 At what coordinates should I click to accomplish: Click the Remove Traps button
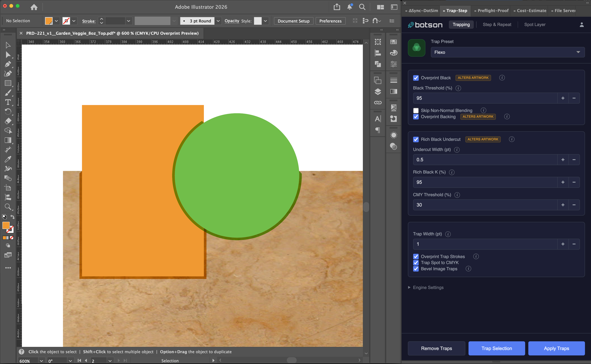click(436, 348)
